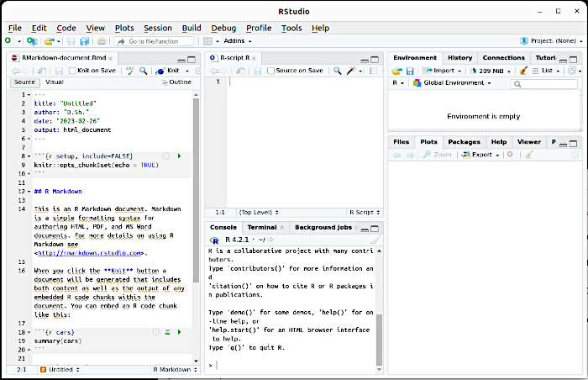Open the 209 MiB memory dropdown

point(491,71)
